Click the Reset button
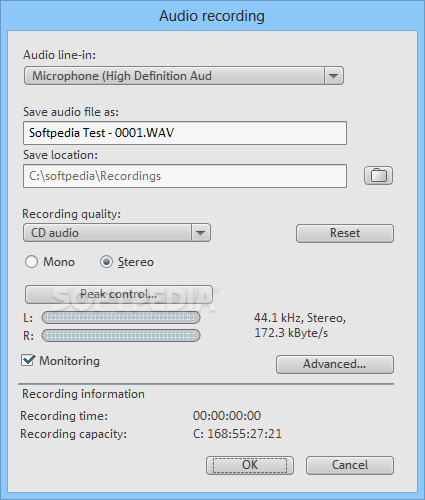Image resolution: width=425 pixels, height=500 pixels. click(x=345, y=233)
